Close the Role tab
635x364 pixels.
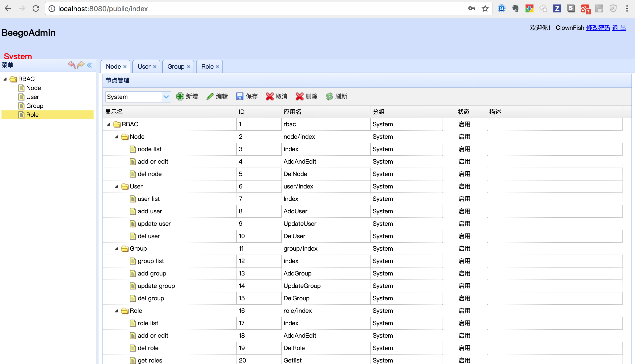point(217,67)
